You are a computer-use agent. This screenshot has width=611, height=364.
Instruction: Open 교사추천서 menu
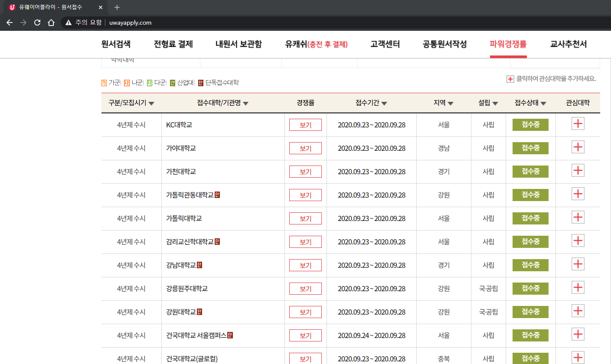coord(569,44)
